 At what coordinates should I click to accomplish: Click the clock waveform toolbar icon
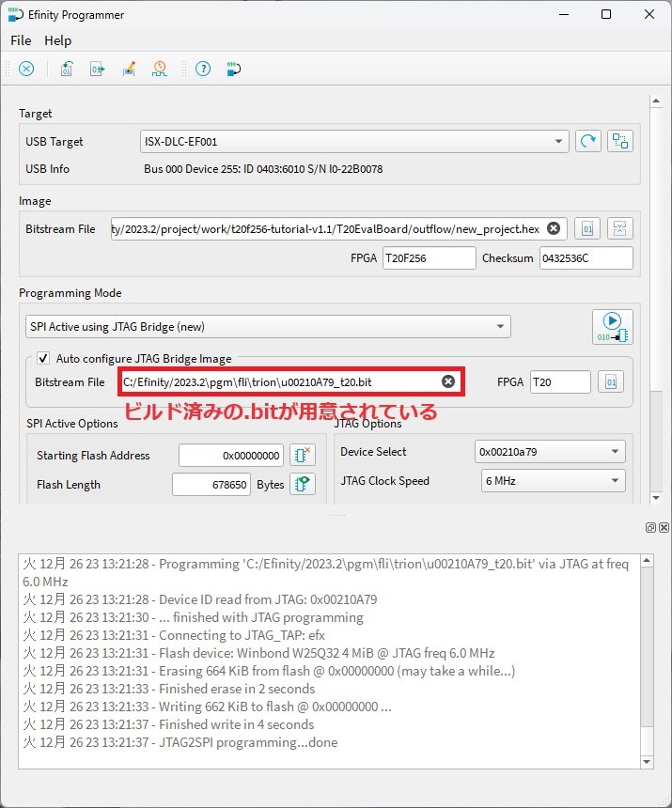160,69
